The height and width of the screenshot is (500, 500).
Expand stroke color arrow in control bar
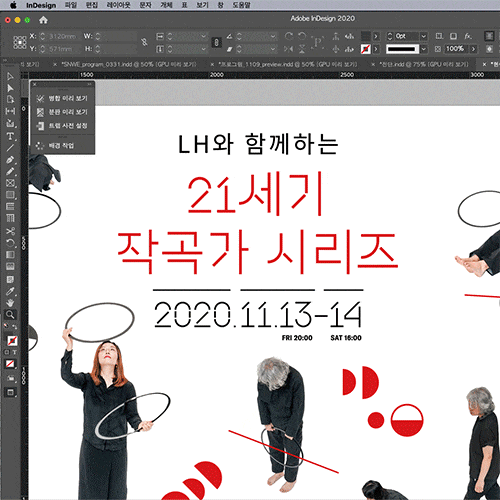[376, 49]
